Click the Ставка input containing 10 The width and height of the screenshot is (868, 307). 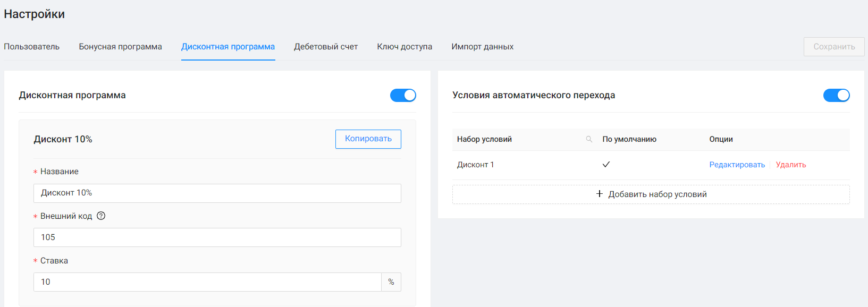[x=207, y=282]
